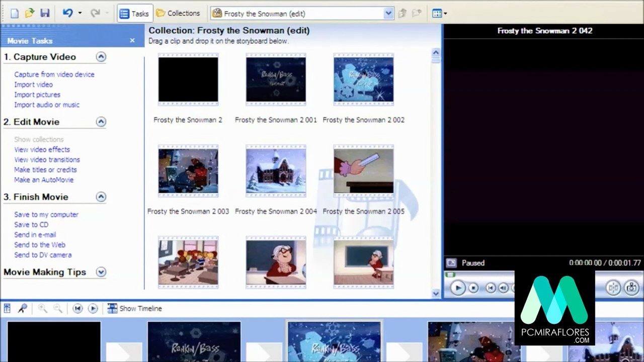Select the Frosty the Snowman 2 clip thumbnail
This screenshot has width=644, height=362.
pos(188,79)
